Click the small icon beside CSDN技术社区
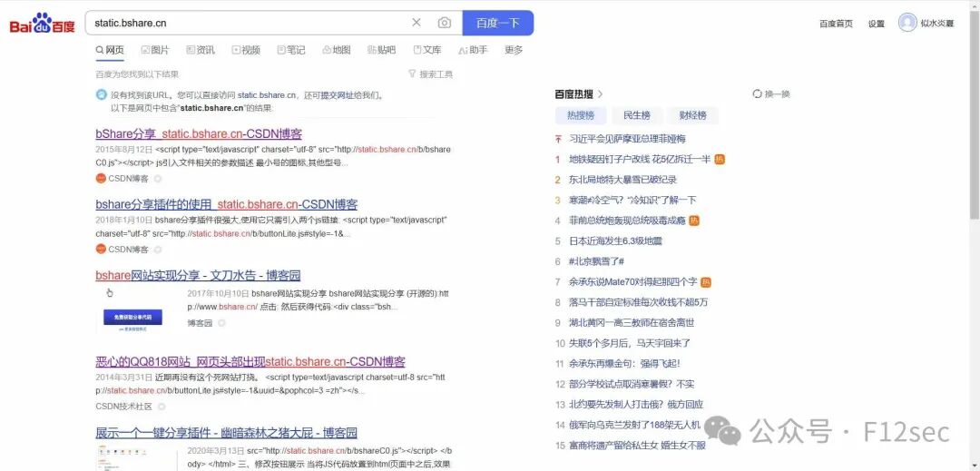980x471 pixels. tap(162, 407)
